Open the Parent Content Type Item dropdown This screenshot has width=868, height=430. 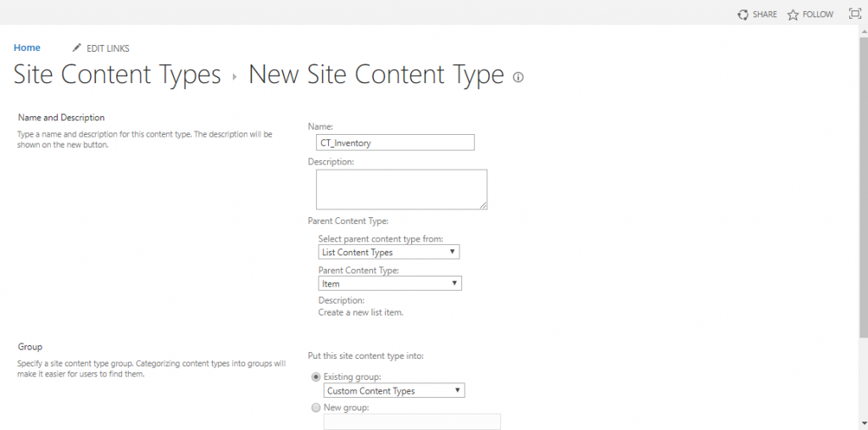(x=390, y=283)
